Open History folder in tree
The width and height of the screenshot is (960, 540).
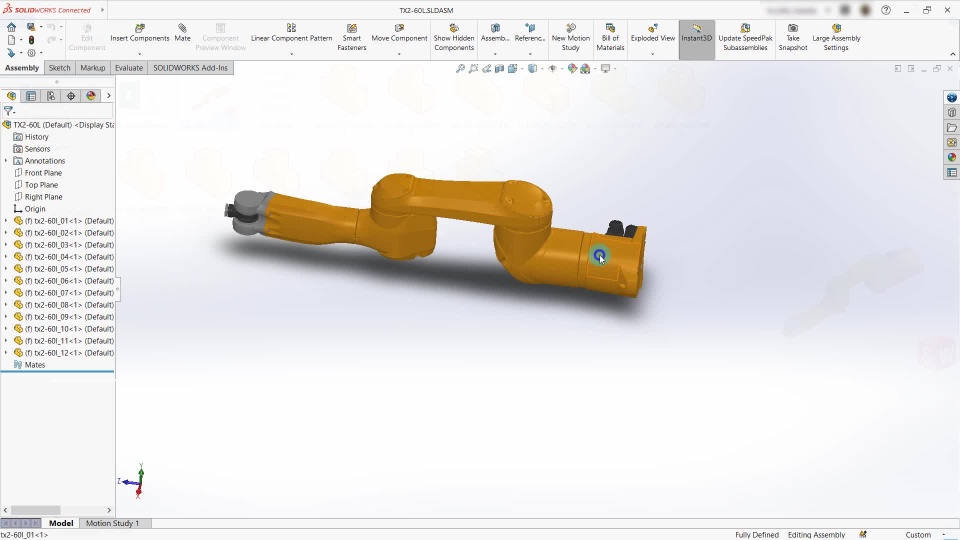tap(31, 137)
